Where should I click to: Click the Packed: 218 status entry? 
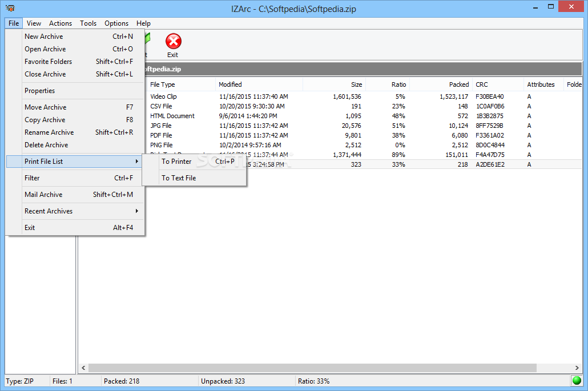pos(122,381)
